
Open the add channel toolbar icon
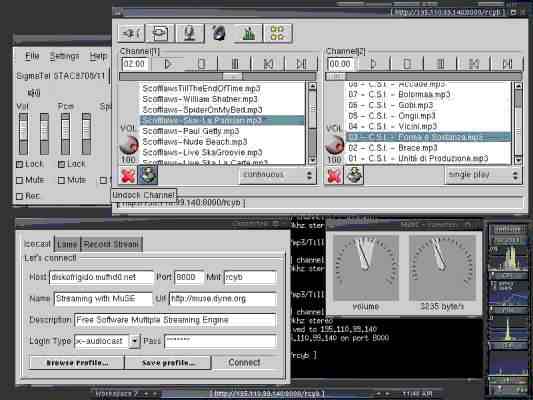point(160,33)
